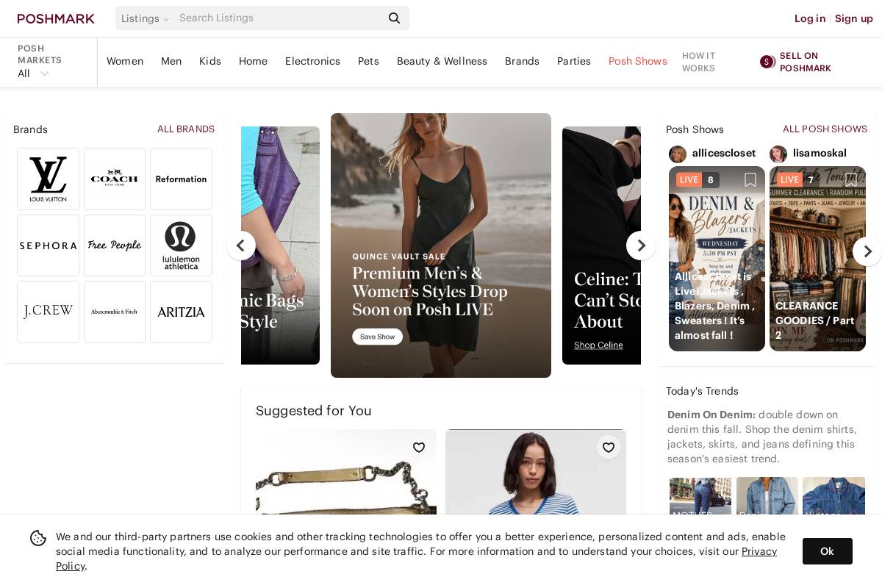The width and height of the screenshot is (882, 588).
Task: Click the cookie icon in banner
Action: coord(38,538)
